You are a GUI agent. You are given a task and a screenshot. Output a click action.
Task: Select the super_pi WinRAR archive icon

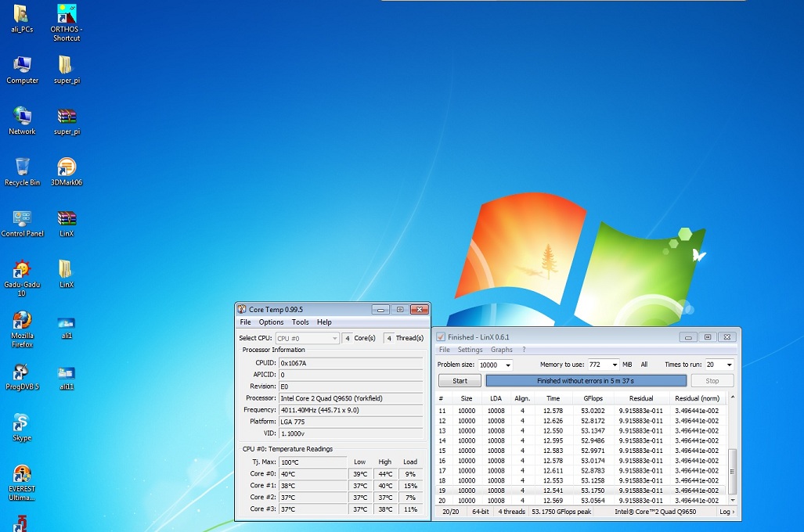[x=67, y=121]
